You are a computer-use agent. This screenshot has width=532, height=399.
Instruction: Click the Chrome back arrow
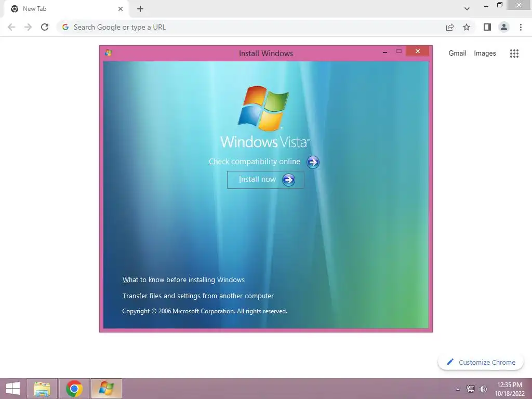(x=11, y=27)
